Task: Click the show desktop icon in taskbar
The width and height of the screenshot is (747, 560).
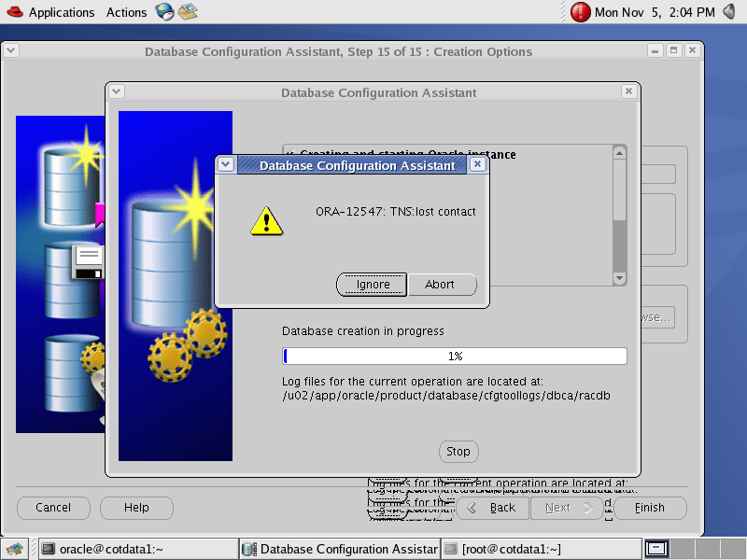Action: [x=19, y=549]
